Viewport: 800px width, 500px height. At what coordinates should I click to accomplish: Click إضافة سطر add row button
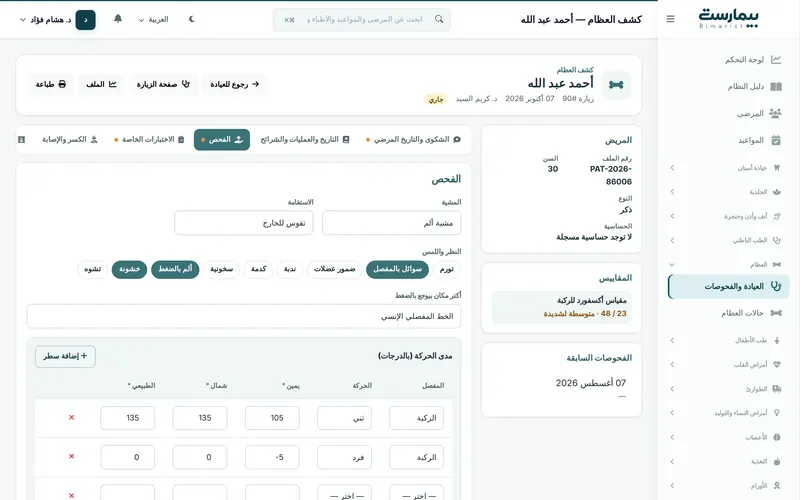(65, 356)
